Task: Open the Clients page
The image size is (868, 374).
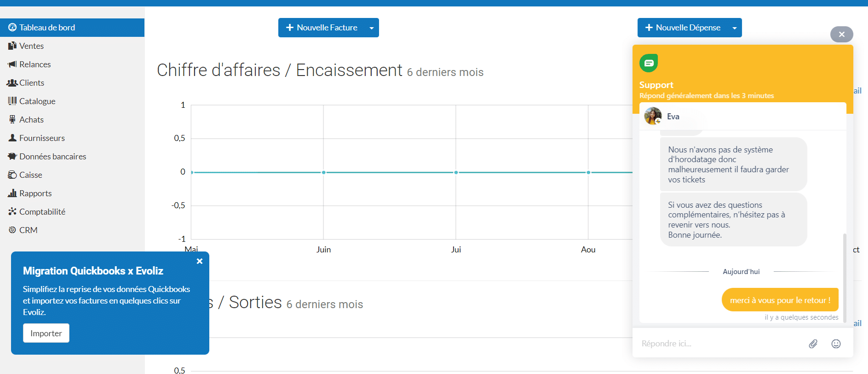Action: 72,83
